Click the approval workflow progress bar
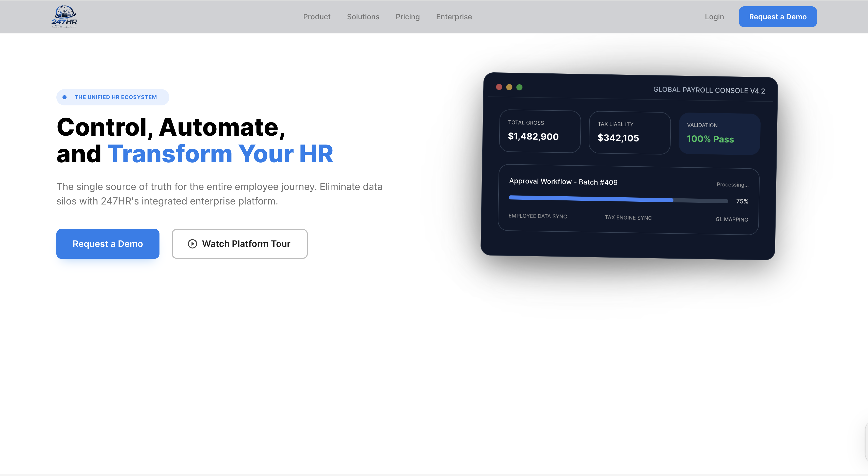Image resolution: width=868 pixels, height=476 pixels. point(618,199)
